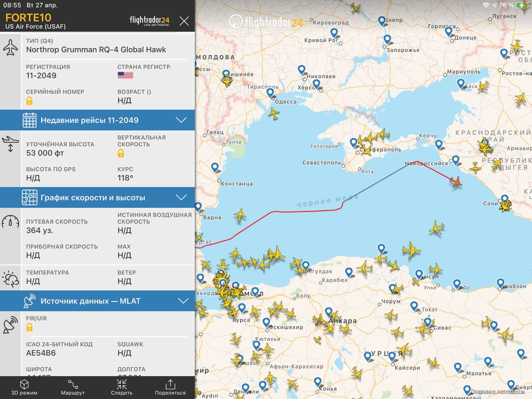
Task: Tap the airport pin at Сочи
Action: [505, 199]
